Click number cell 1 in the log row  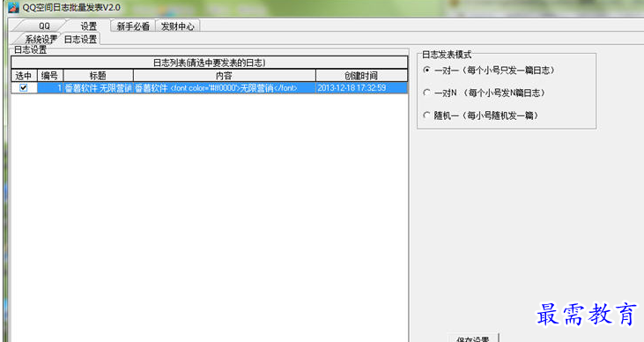tap(49, 88)
